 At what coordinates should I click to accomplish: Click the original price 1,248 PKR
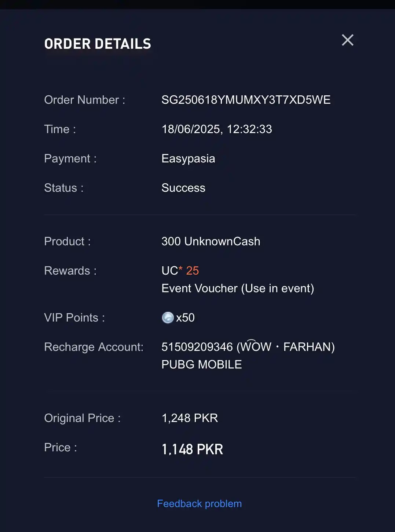point(190,418)
